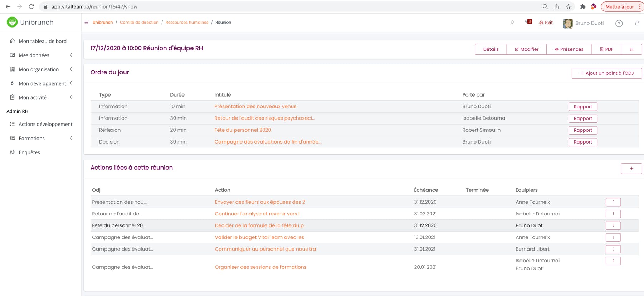Bookmark this page with star icon
Screen dimensions: 644x296
coord(568,7)
